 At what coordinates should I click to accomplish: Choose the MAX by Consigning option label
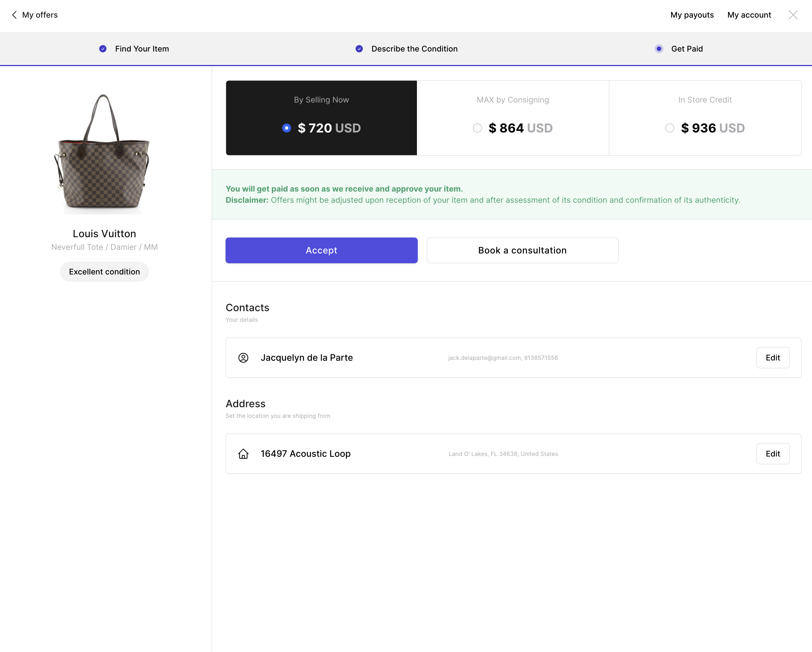(x=512, y=100)
